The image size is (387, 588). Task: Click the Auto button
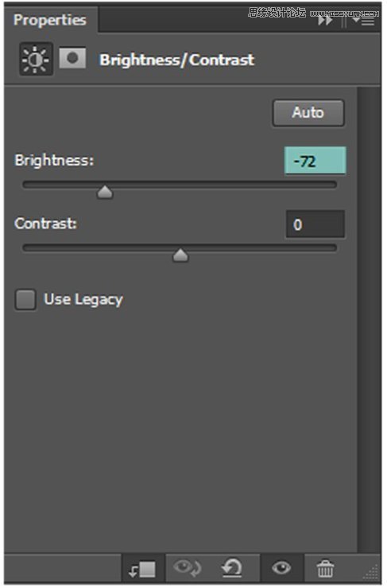click(x=308, y=112)
